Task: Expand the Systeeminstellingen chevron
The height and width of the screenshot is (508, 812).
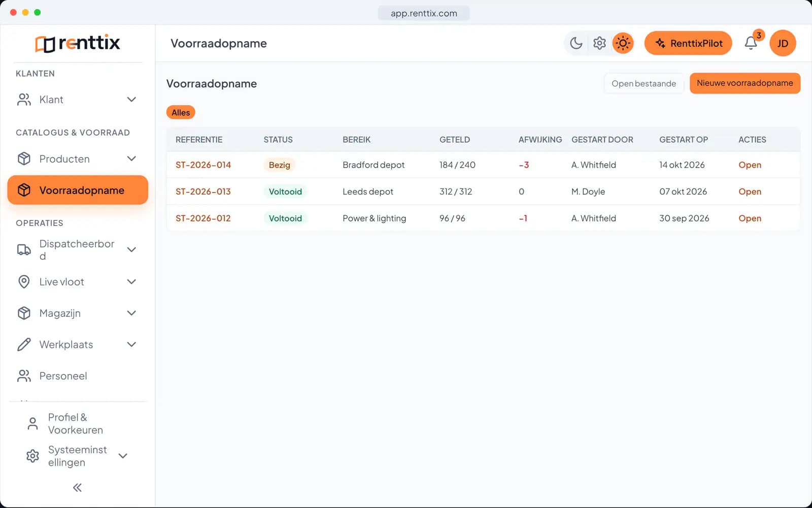Action: coord(123,456)
